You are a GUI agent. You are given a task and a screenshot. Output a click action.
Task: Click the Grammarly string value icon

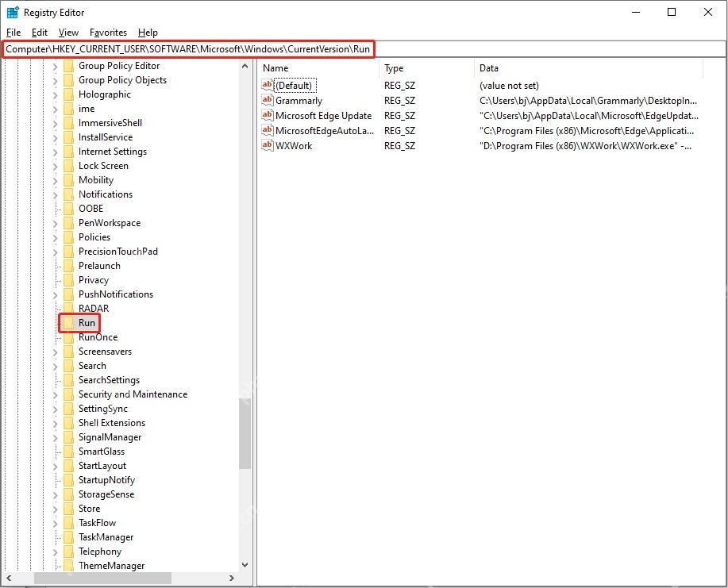coord(267,100)
